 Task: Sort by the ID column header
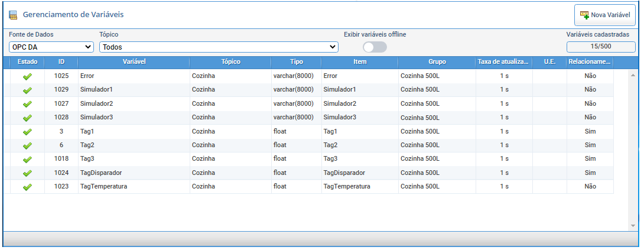(x=61, y=62)
